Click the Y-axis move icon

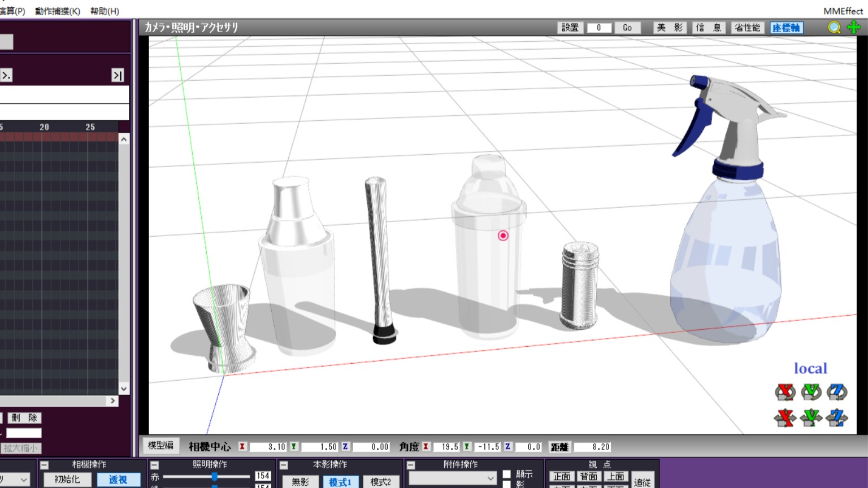click(811, 418)
